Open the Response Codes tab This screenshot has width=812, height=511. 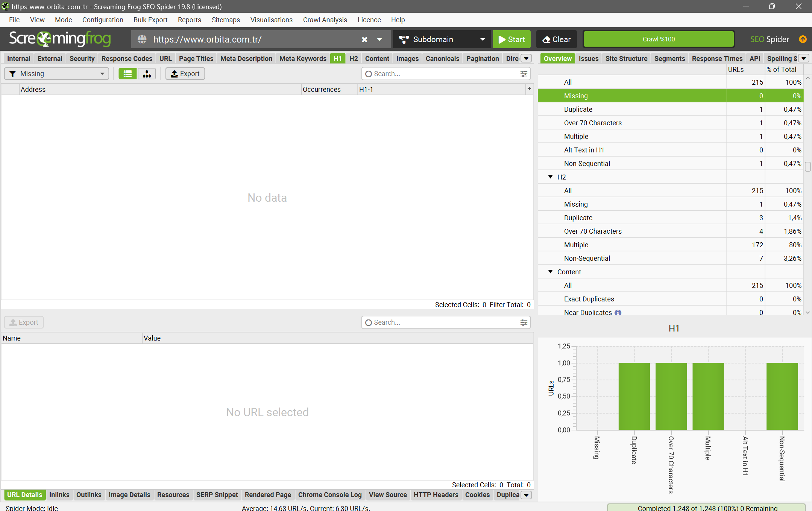127,58
